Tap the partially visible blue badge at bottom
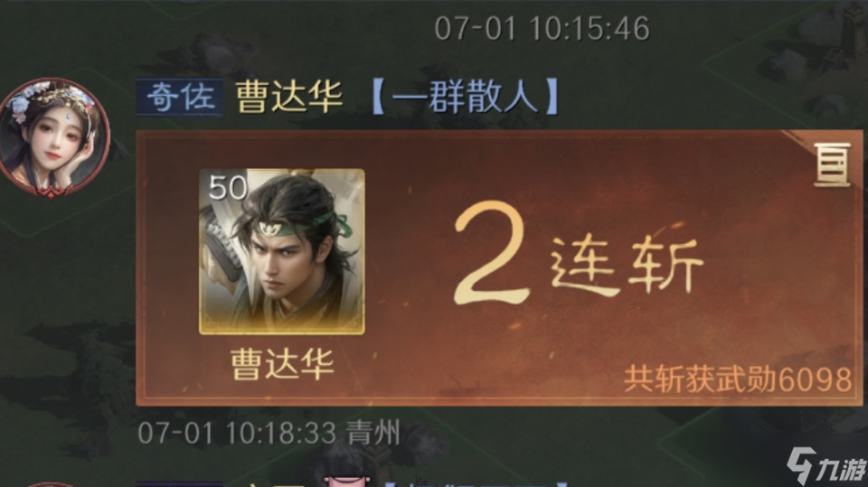This screenshot has width=868, height=487. (180, 484)
